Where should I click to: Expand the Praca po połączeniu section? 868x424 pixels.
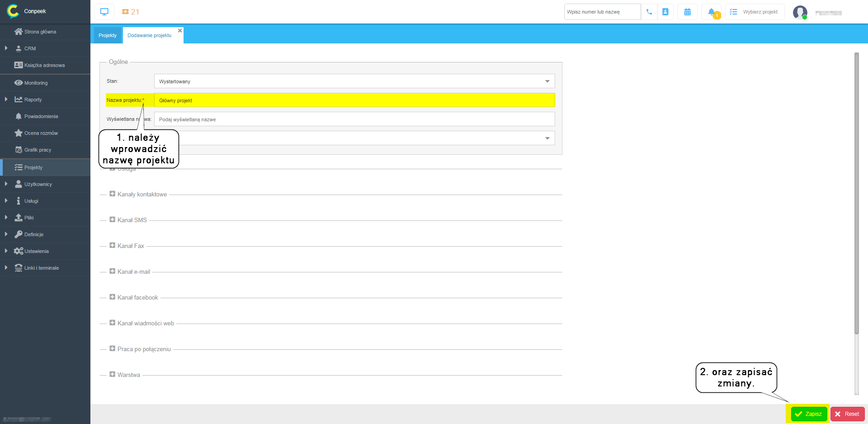[113, 348]
